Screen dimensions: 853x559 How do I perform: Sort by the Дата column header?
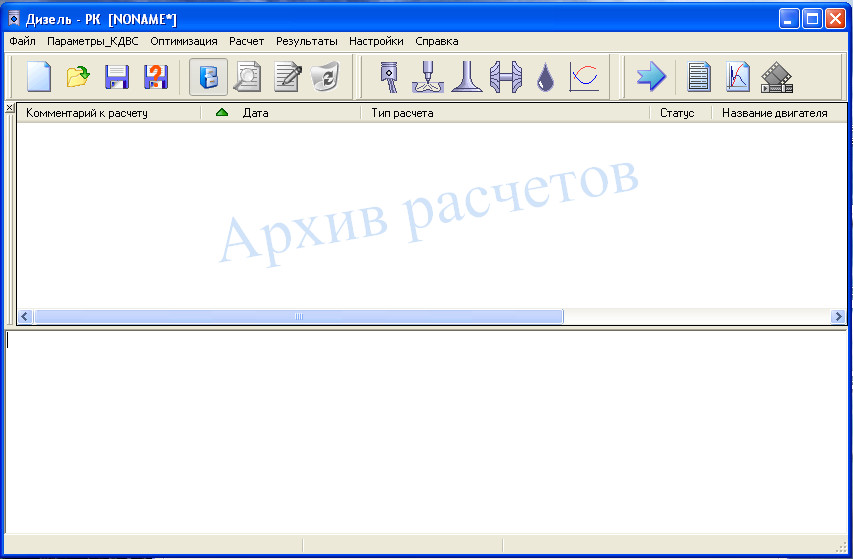(255, 113)
